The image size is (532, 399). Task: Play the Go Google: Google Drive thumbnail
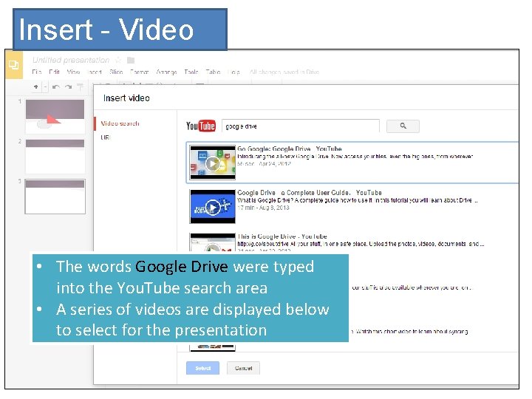click(x=213, y=163)
